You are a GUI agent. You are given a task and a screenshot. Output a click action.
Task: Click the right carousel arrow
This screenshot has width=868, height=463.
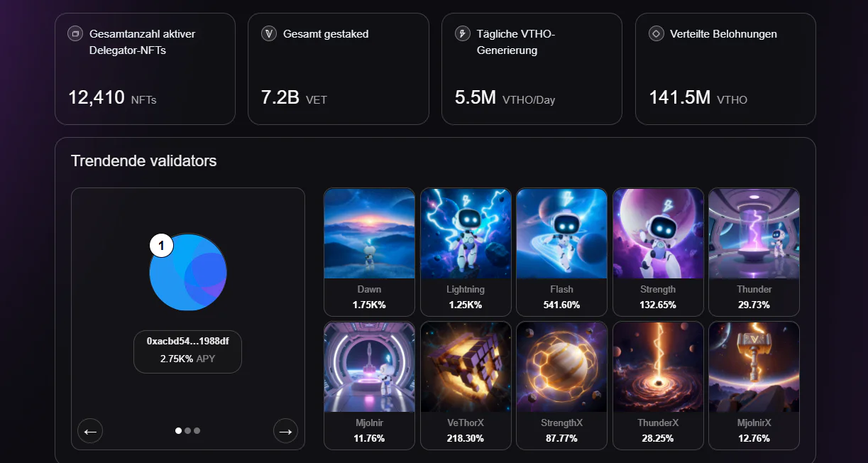point(285,431)
